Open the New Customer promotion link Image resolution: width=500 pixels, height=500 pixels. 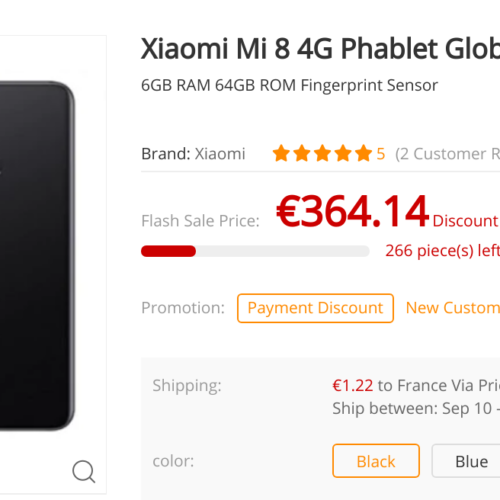[453, 308]
